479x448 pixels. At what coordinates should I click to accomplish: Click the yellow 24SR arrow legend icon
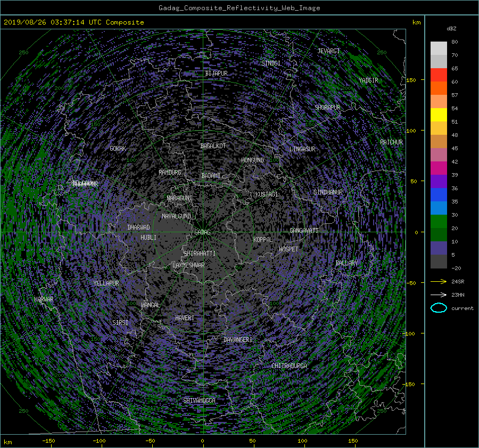(439, 282)
